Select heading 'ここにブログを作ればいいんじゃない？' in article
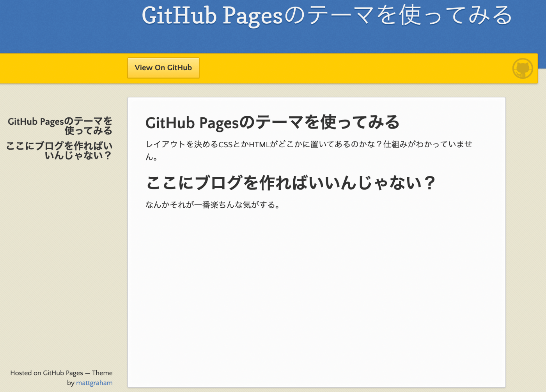This screenshot has height=392, width=546. [291, 182]
